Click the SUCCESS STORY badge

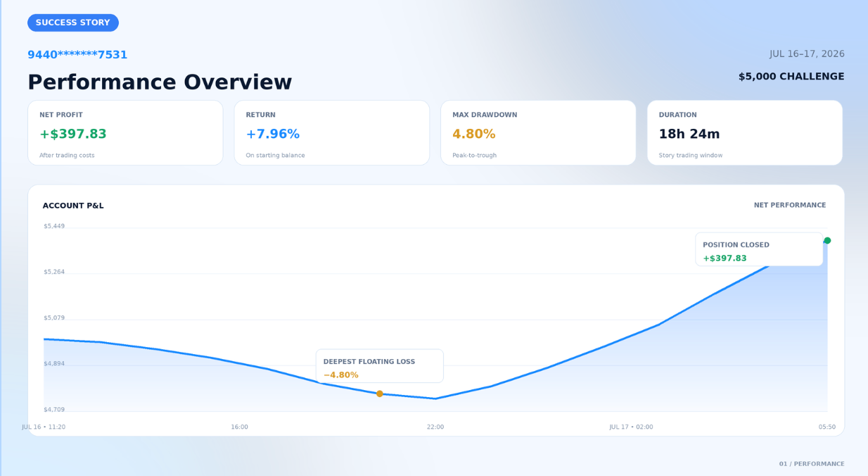(x=73, y=23)
